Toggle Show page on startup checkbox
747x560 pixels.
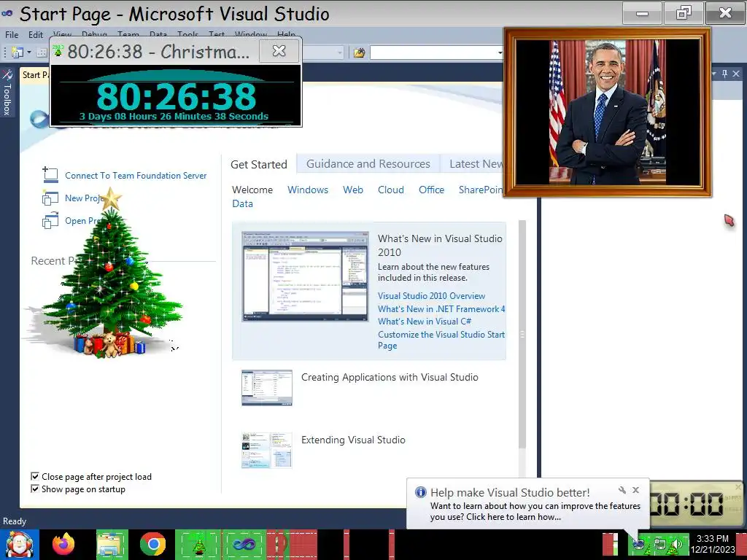pyautogui.click(x=35, y=489)
